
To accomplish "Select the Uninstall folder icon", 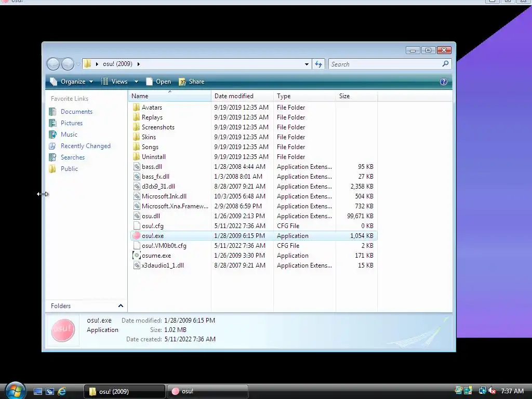I will point(137,156).
